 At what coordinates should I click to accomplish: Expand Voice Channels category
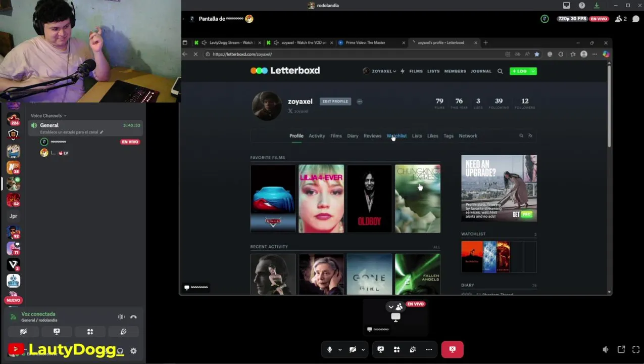48,116
